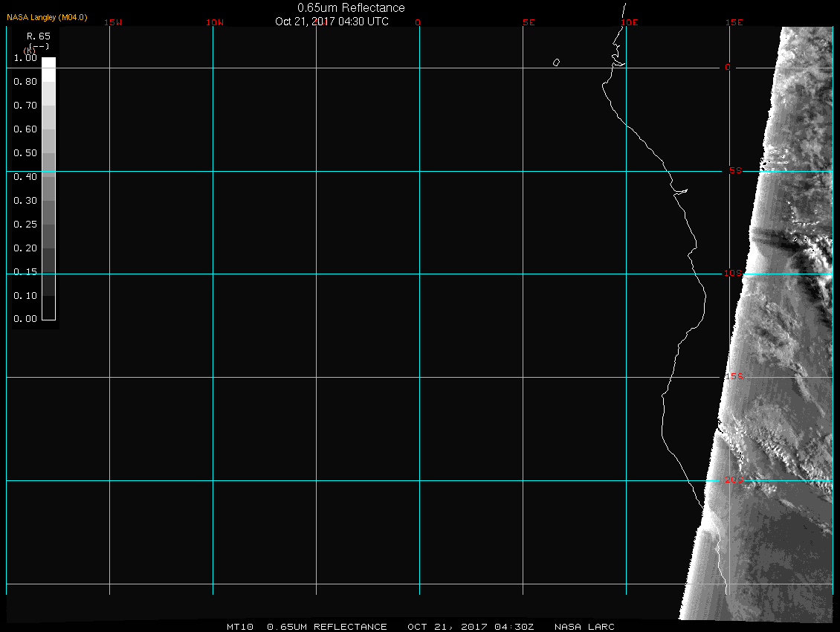Click the 'Oct 21, 2017 04:30 UTC' timestamp

332,22
